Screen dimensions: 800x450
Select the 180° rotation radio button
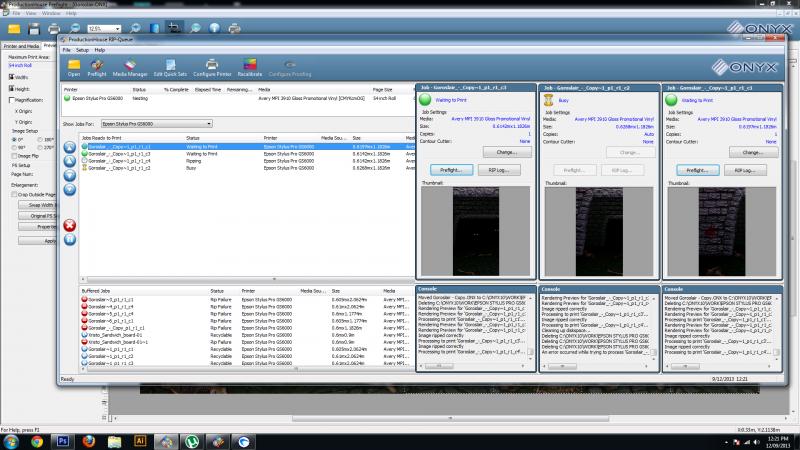pyautogui.click(x=40, y=139)
